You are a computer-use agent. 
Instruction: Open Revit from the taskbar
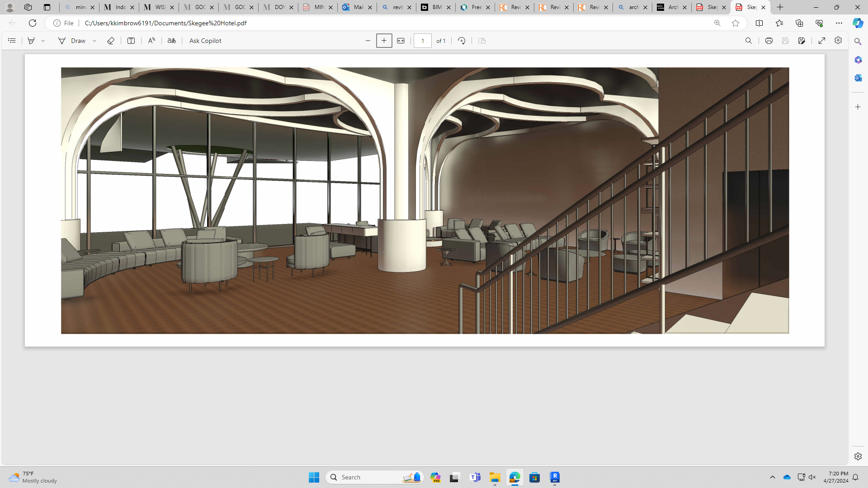(x=555, y=477)
